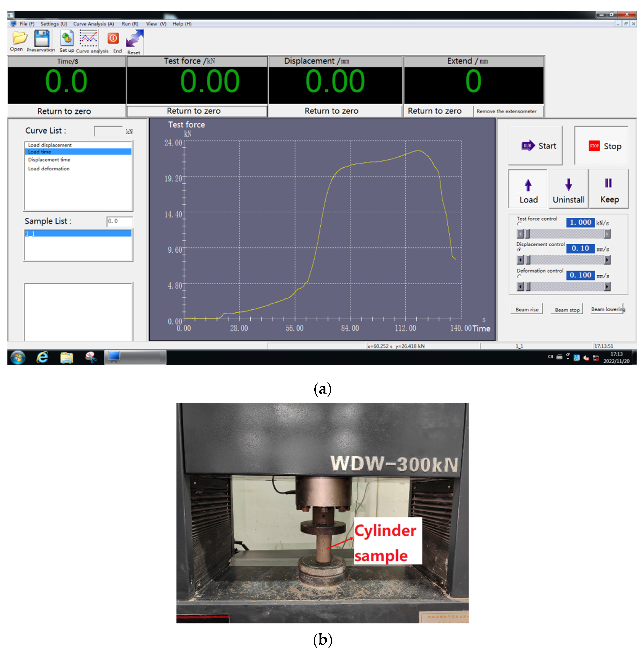Click right arrow of test force slider

[607, 234]
